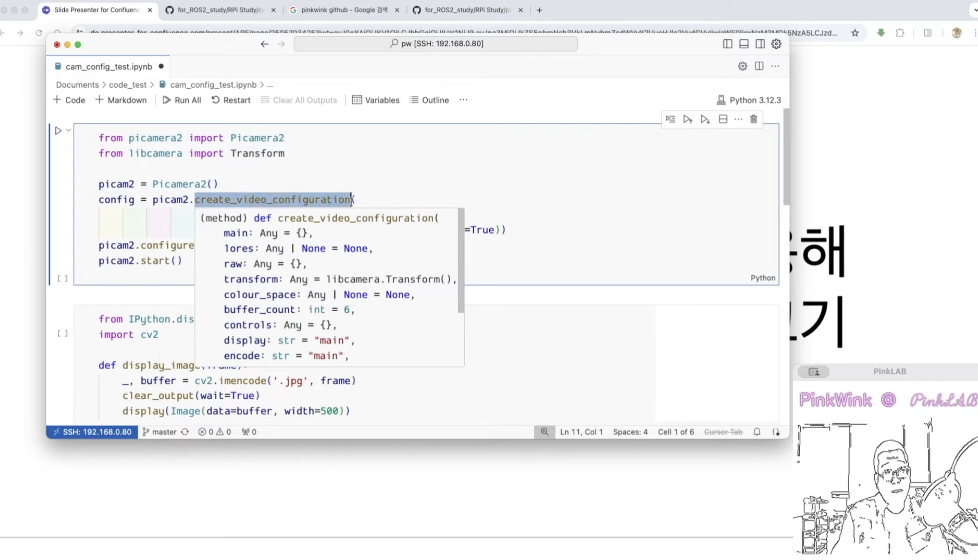Image resolution: width=978 pixels, height=560 pixels.
Task: Split editor right icon
Action: pyautogui.click(x=759, y=66)
